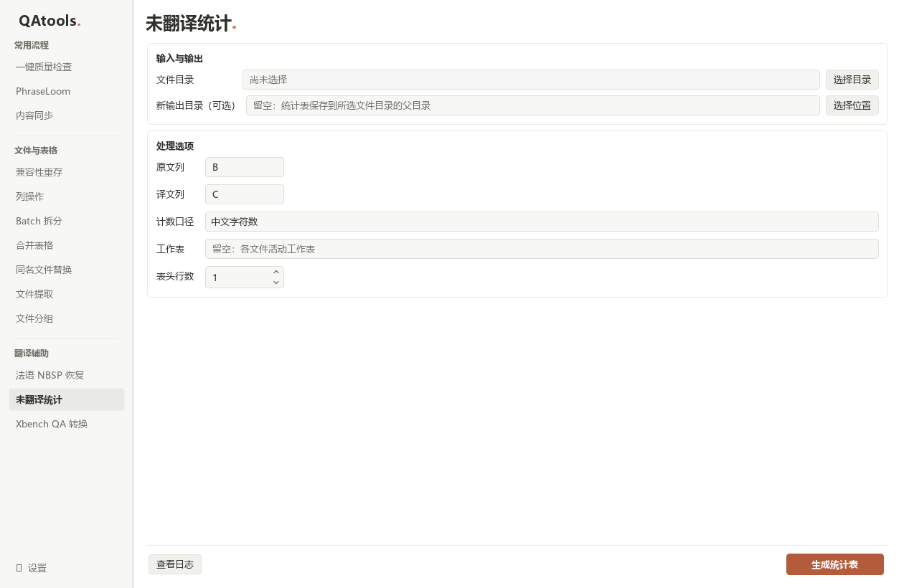Open the PhraseLoom page
This screenshot has width=904, height=588.
(x=67, y=91)
